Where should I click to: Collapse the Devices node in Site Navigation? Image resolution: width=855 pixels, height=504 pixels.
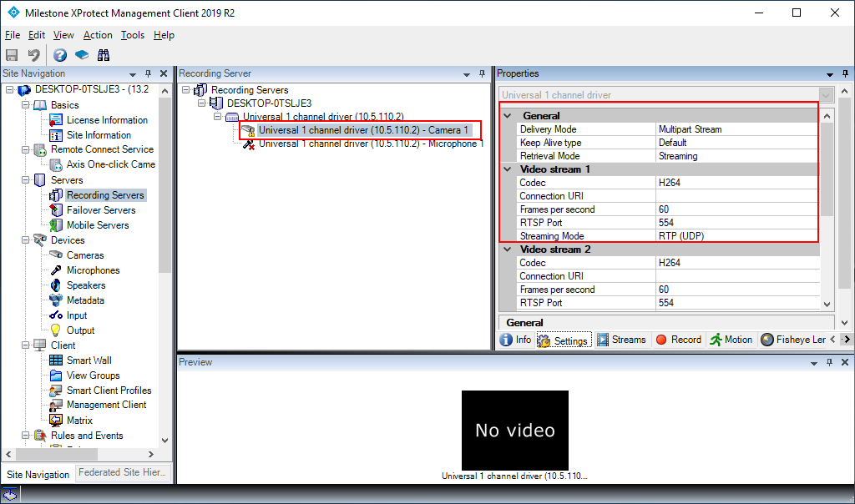26,239
